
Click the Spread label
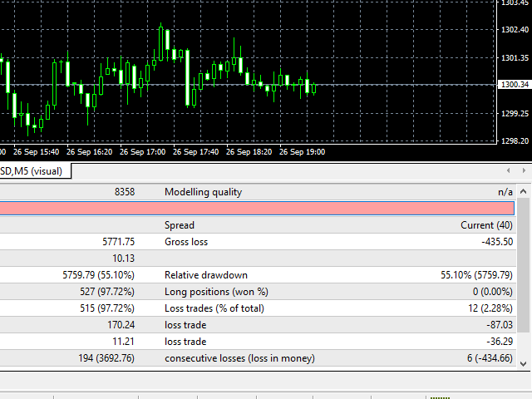click(180, 225)
